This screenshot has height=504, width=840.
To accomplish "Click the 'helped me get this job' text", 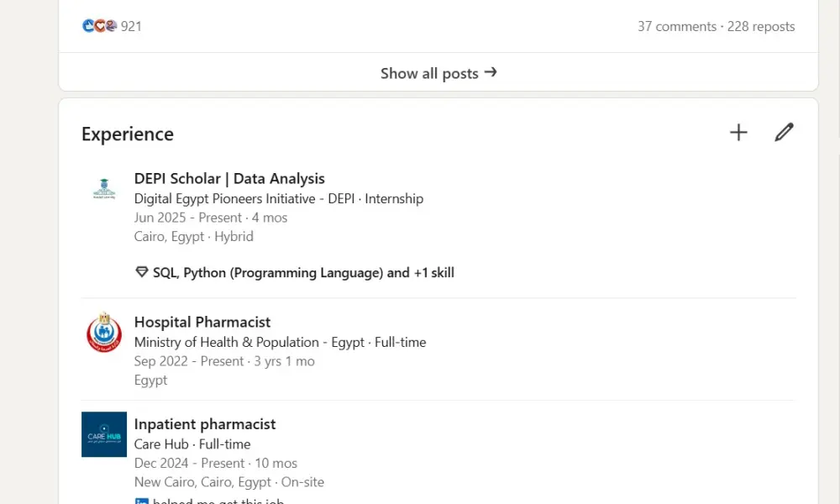I will 220,501.
